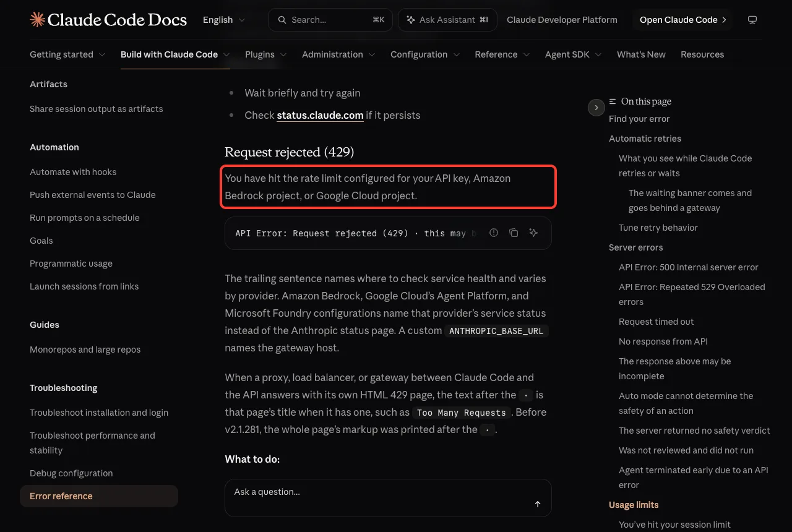Click into the Ask a question box
Image resolution: width=792 pixels, height=532 pixels.
click(x=388, y=498)
